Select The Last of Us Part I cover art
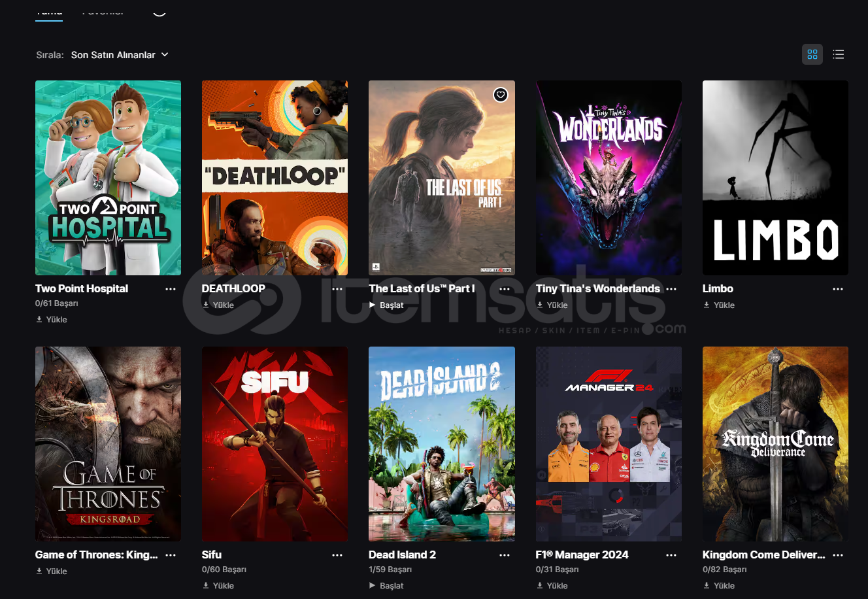868x599 pixels. (x=442, y=178)
